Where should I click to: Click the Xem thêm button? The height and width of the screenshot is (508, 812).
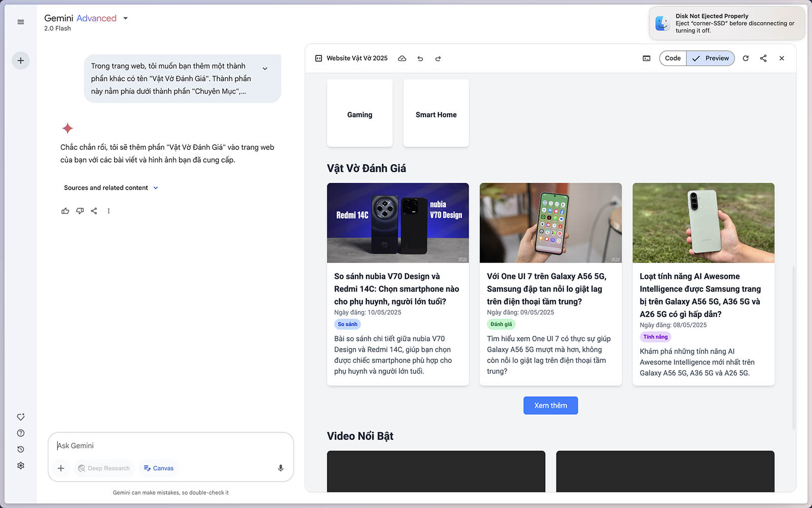pos(551,405)
